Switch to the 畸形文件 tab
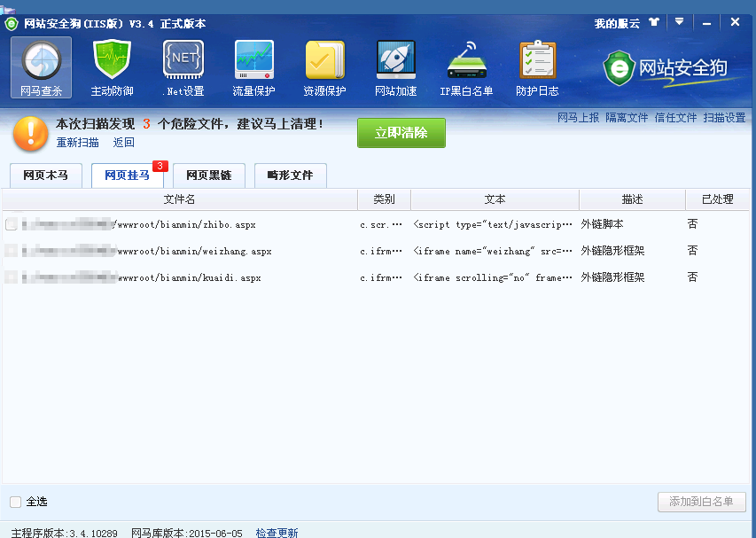 290,175
